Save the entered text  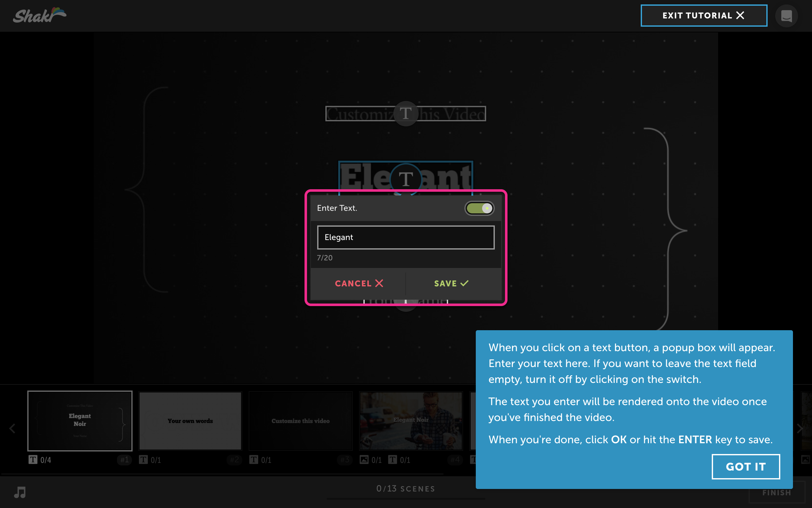451,283
